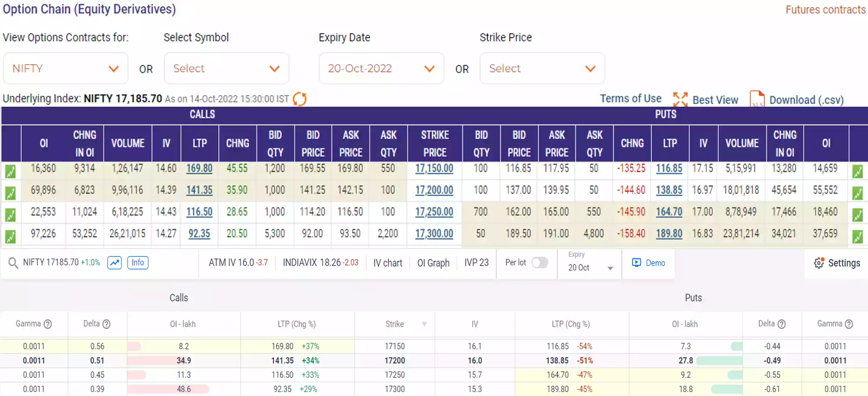868x396 pixels.
Task: Click the NIFTY 17185.70 search text
Action: click(51, 262)
